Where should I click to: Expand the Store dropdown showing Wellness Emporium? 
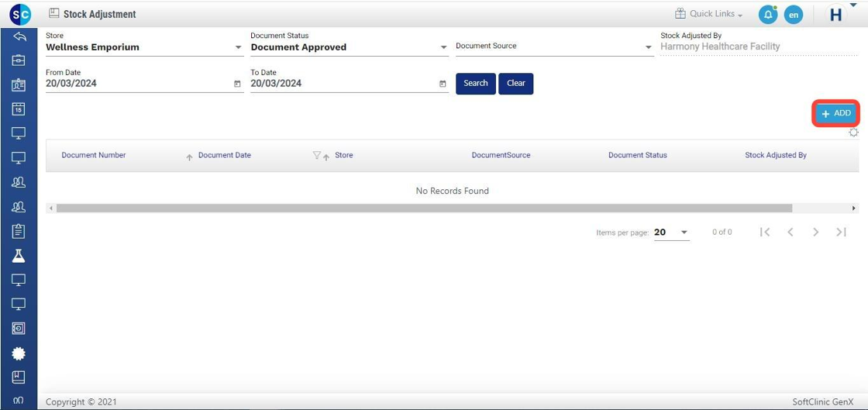pyautogui.click(x=238, y=47)
